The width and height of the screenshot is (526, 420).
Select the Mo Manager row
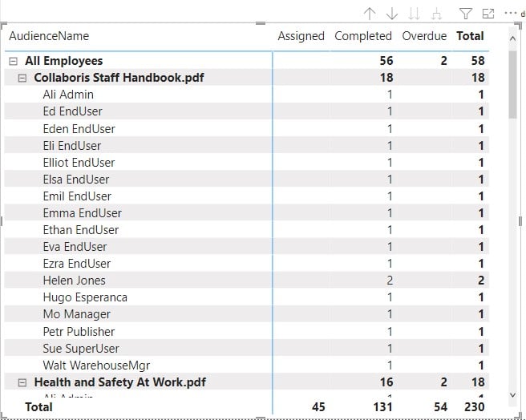pos(76,314)
